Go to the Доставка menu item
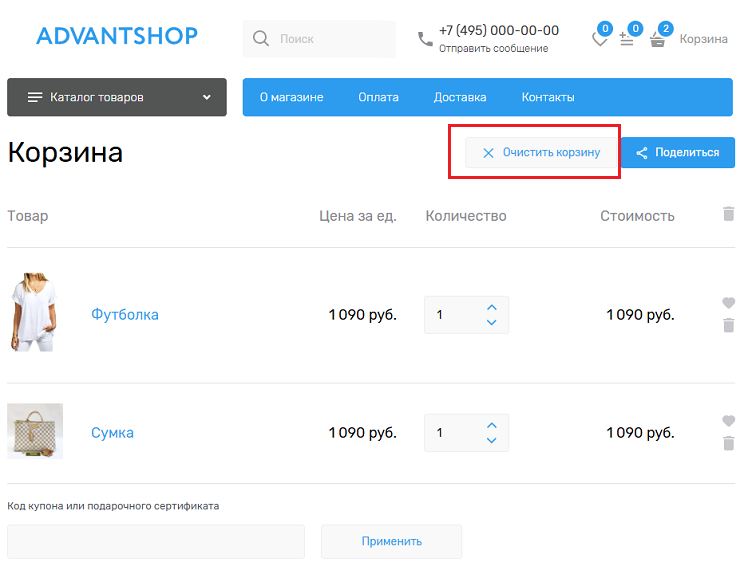The height and width of the screenshot is (570, 740). (460, 97)
